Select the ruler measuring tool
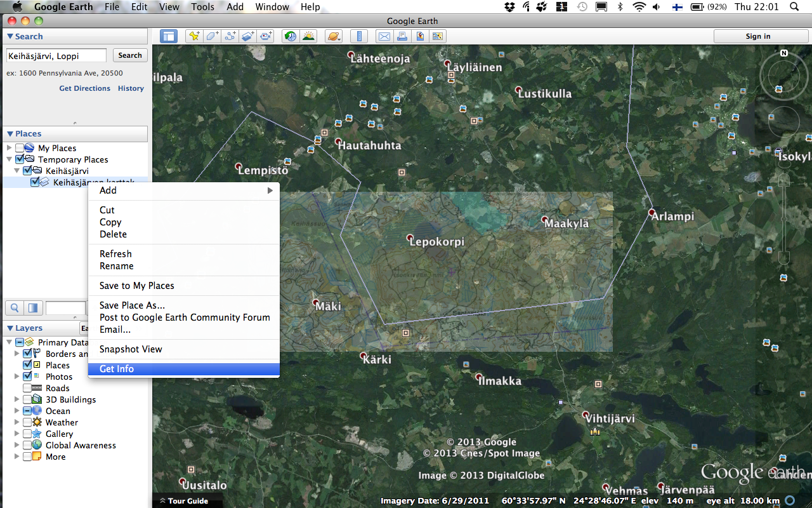This screenshot has height=508, width=812. (x=358, y=36)
